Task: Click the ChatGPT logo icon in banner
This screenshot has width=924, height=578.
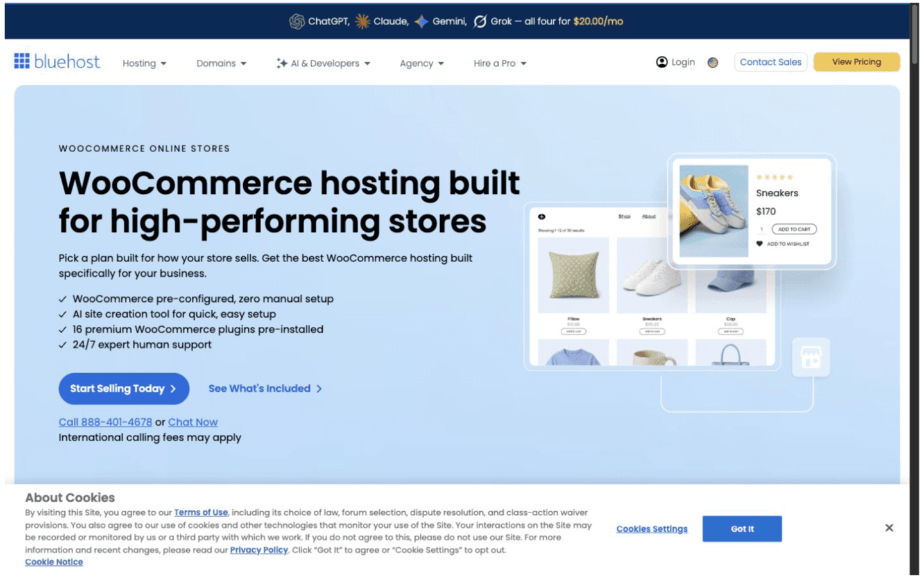Action: click(296, 21)
